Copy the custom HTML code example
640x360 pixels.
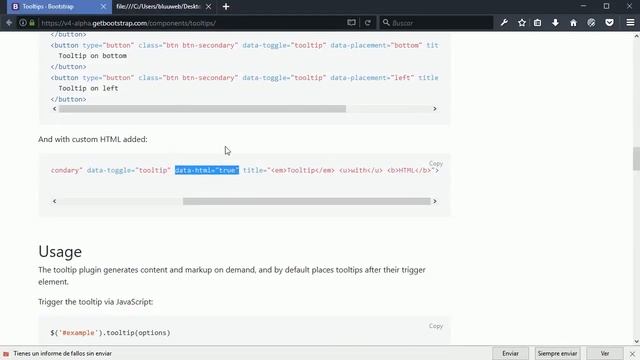tap(436, 163)
